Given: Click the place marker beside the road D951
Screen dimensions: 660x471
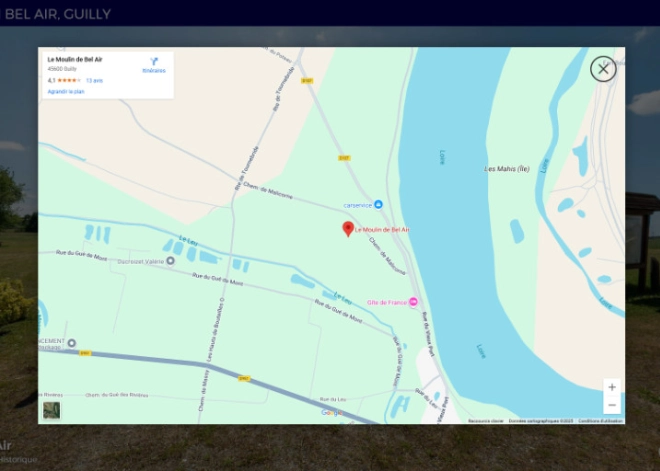Looking at the screenshot, I should point(71,343).
